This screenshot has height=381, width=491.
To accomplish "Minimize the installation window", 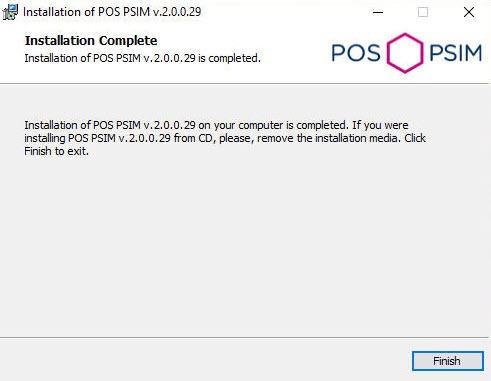I will 378,12.
